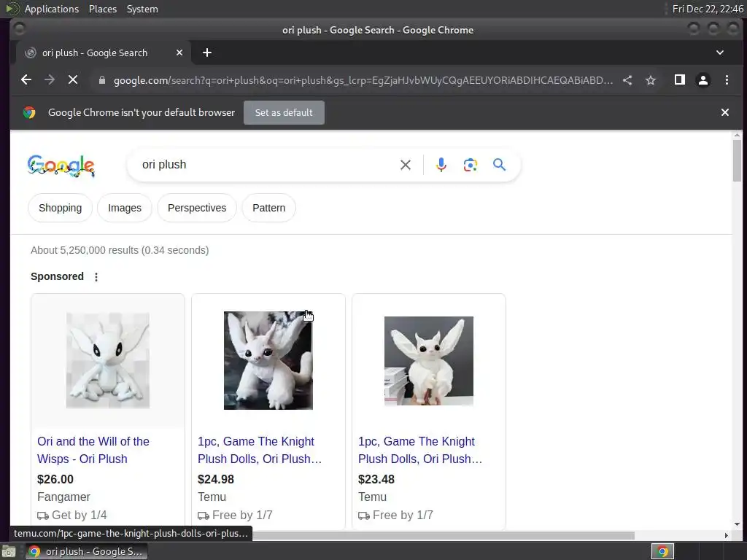Click the Fangamer seller name
The width and height of the screenshot is (747, 560).
pos(64,497)
